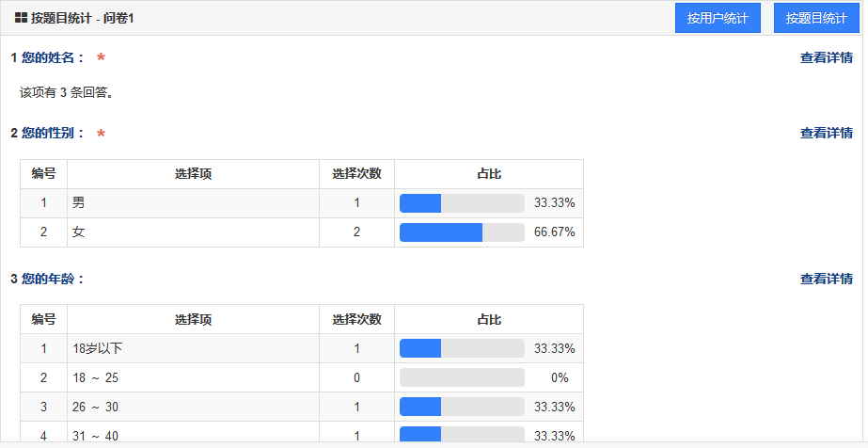Click the 男 option progress bar
Viewport: 868px width, 448px height.
[x=462, y=203]
